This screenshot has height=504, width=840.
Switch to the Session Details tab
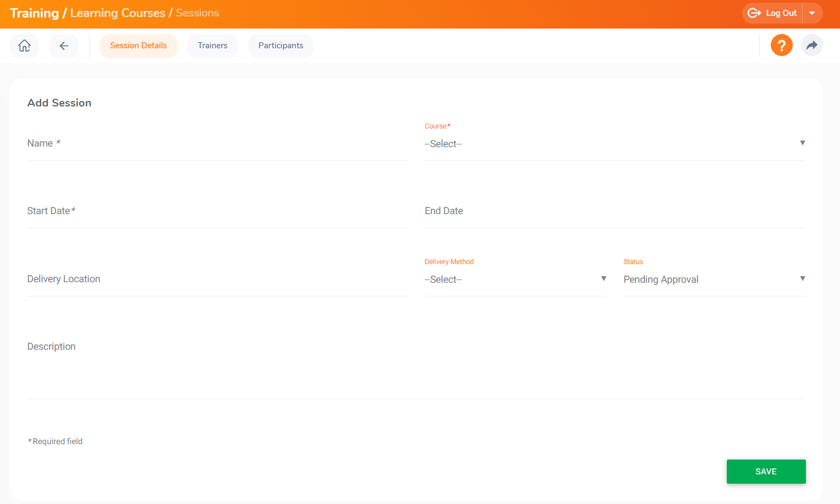pyautogui.click(x=138, y=46)
